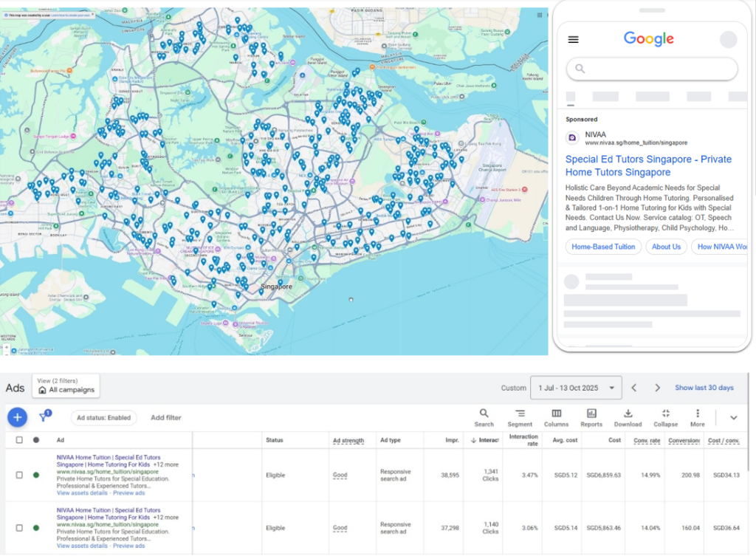Click the Home-Based Tuition sitelink button
This screenshot has height=559, width=756.
click(602, 247)
